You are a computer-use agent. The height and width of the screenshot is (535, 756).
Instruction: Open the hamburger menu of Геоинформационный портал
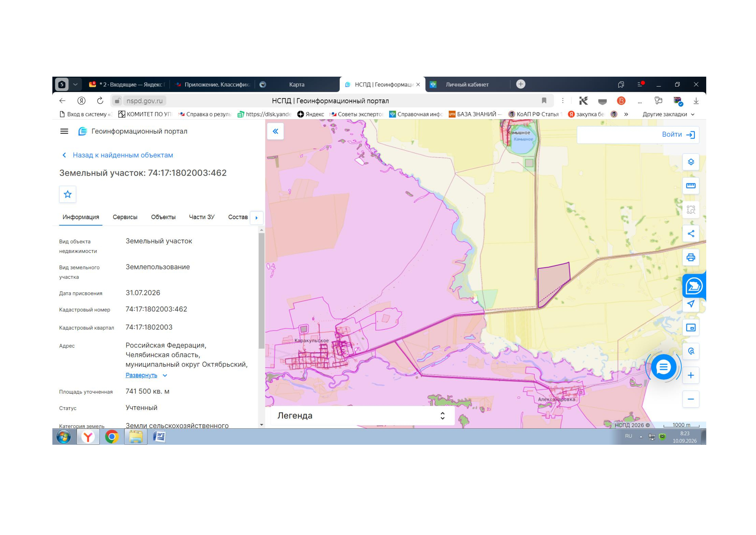coord(64,131)
